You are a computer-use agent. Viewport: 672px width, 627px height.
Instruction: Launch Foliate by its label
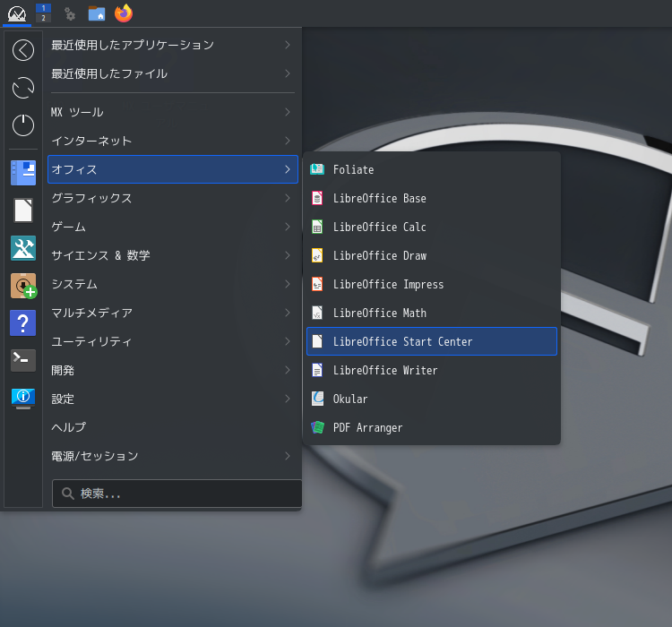click(353, 169)
